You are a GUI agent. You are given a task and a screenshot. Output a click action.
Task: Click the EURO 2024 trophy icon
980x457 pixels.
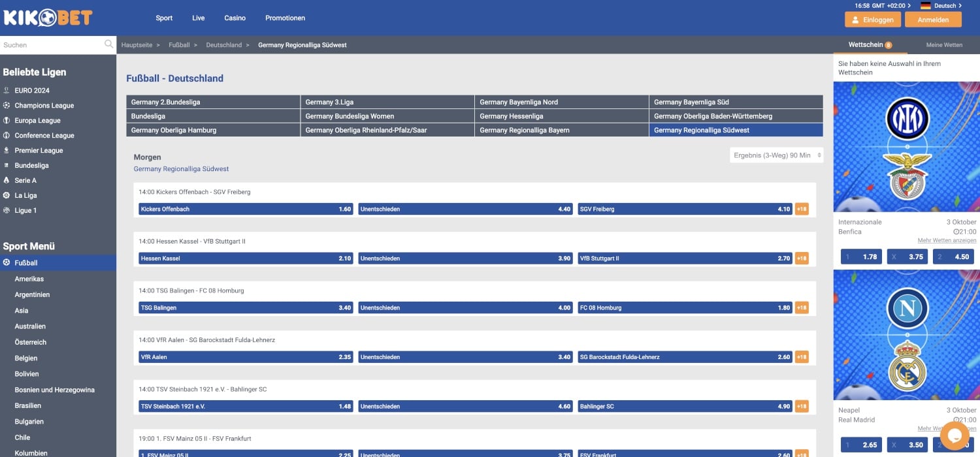point(7,90)
